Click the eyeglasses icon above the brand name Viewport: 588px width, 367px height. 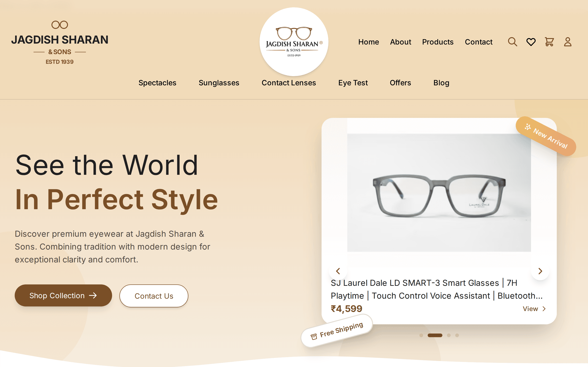[60, 25]
